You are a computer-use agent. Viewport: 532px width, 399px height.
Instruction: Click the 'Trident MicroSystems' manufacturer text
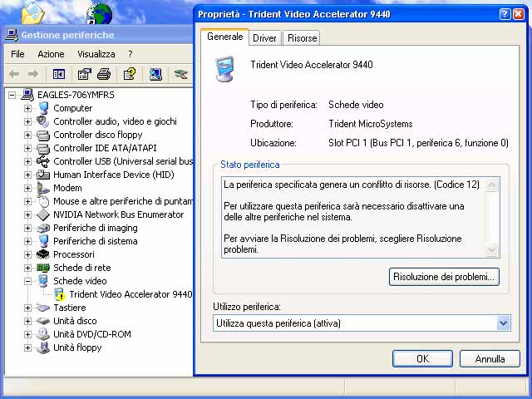[371, 124]
